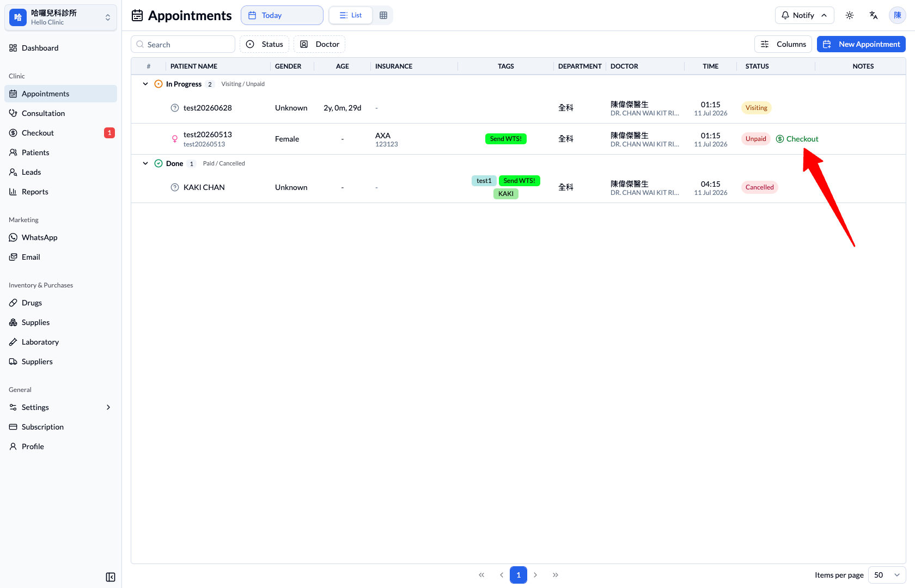Click the Email sidebar icon
This screenshot has height=588, width=915.
click(13, 257)
